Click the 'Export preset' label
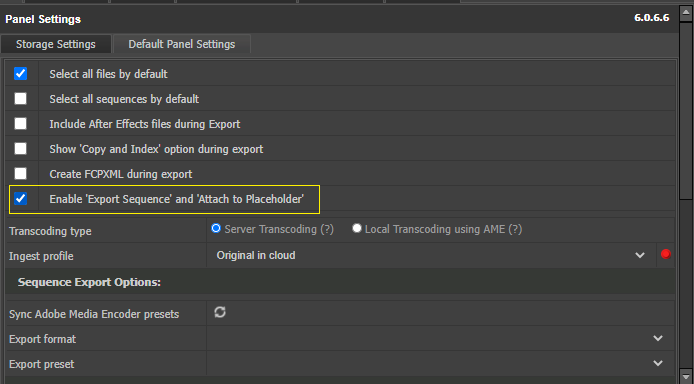 pos(42,364)
